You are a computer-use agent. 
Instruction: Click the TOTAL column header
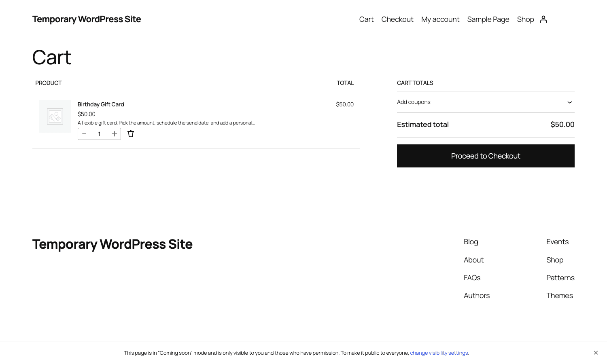pos(345,83)
